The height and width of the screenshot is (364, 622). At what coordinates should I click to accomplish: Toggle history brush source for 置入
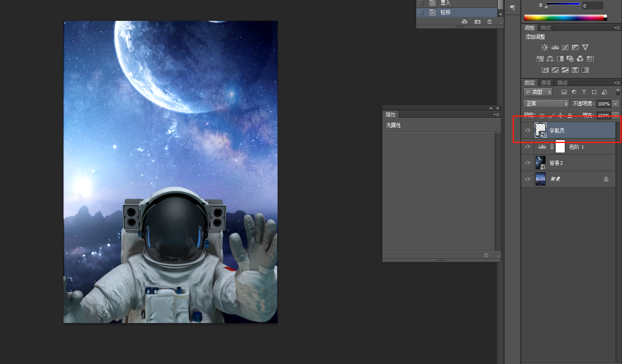tap(421, 3)
